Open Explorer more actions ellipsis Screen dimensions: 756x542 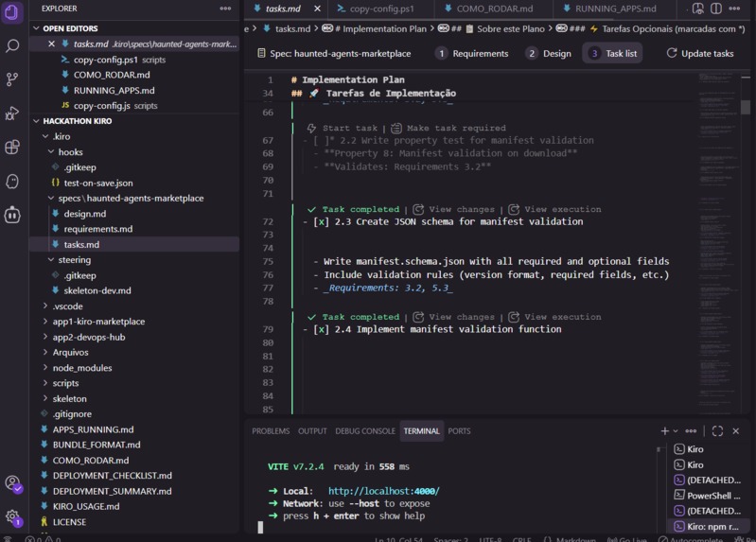pos(225,9)
